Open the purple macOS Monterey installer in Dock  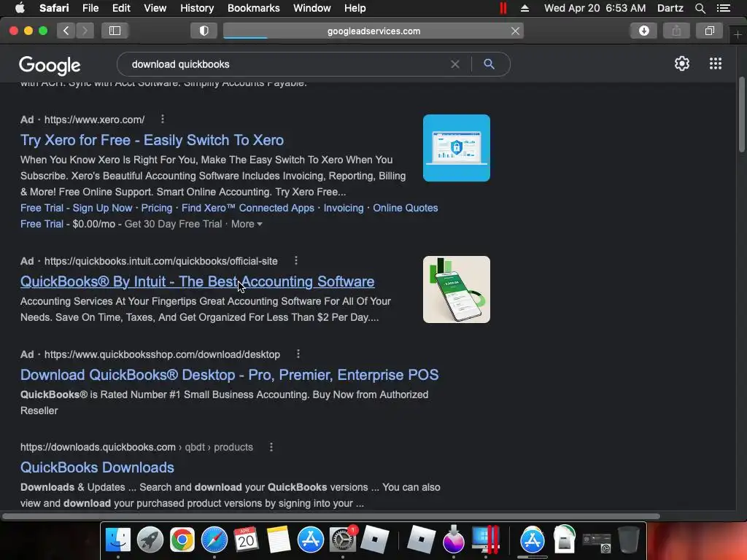pos(453,540)
